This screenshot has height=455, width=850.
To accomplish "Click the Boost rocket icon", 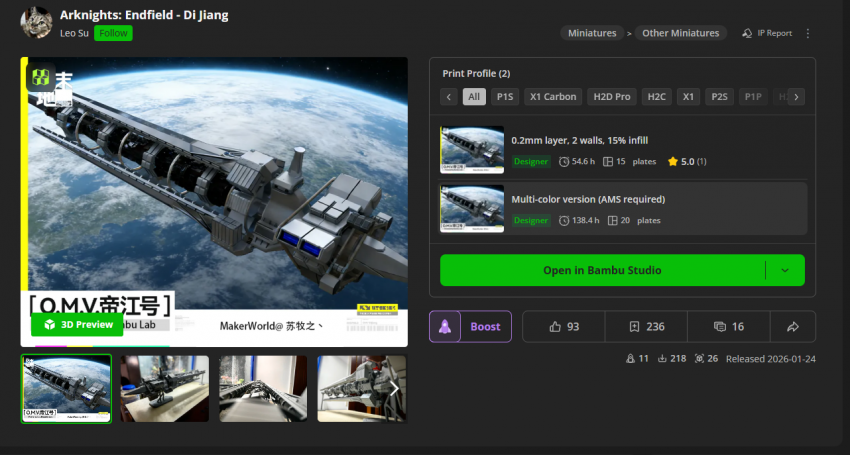I will coord(445,326).
